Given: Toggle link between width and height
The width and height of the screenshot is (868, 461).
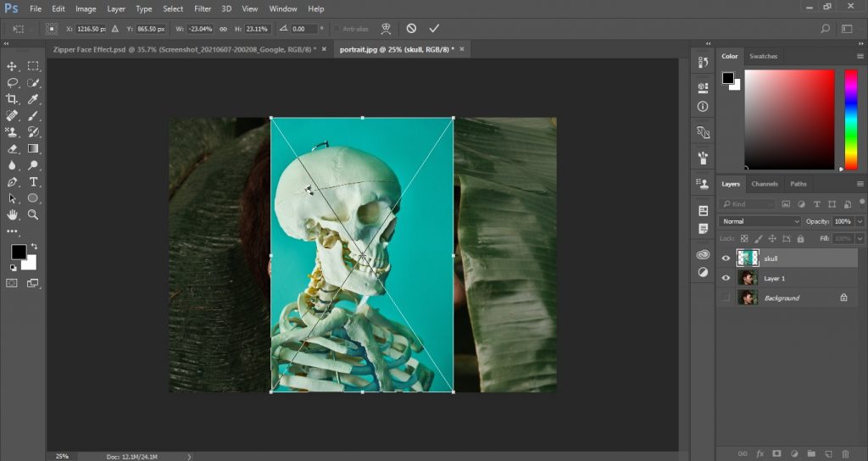Looking at the screenshot, I should (x=224, y=29).
